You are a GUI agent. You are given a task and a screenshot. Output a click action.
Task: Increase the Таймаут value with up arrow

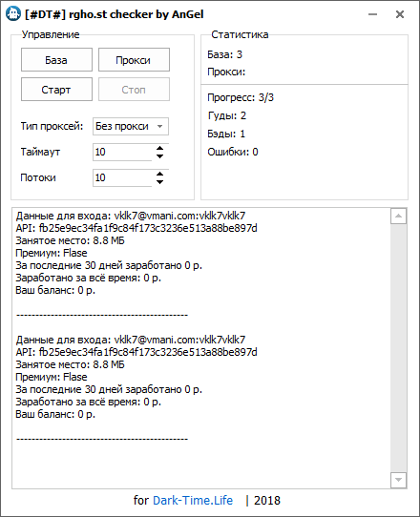tap(160, 148)
